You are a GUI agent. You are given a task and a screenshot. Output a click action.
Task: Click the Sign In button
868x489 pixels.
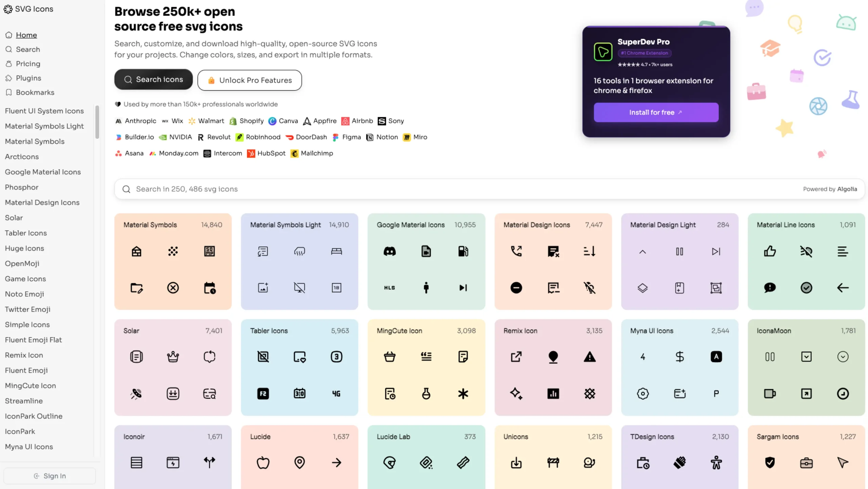(50, 475)
